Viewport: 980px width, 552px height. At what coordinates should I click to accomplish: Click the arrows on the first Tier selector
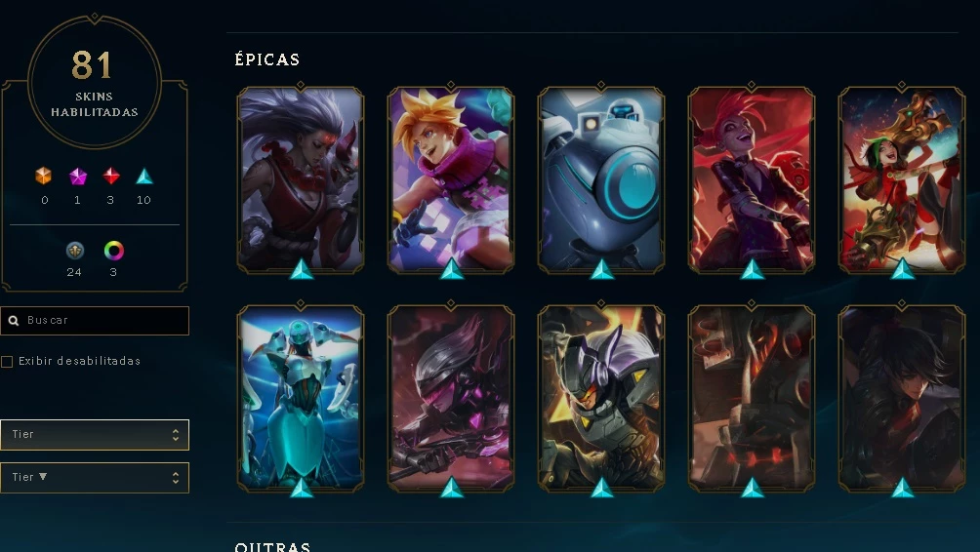(176, 435)
